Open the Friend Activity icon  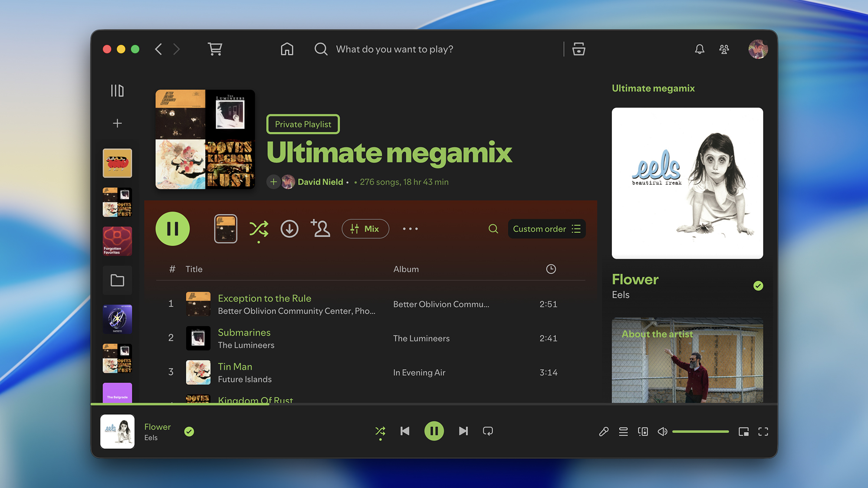(724, 49)
